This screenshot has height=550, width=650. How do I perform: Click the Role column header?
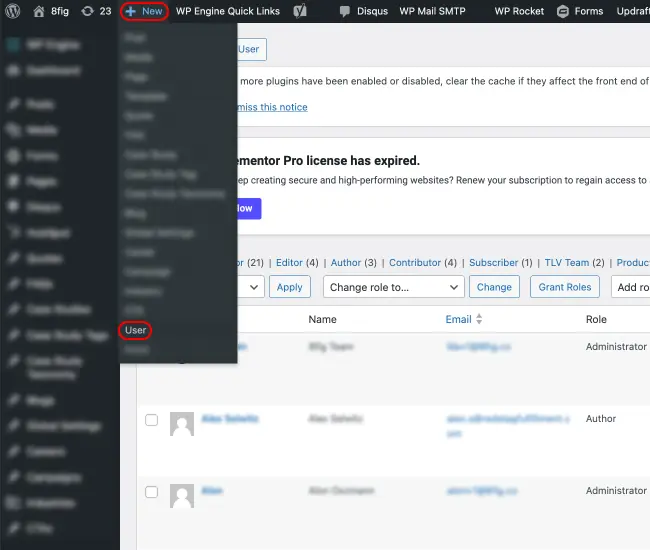[x=596, y=319]
